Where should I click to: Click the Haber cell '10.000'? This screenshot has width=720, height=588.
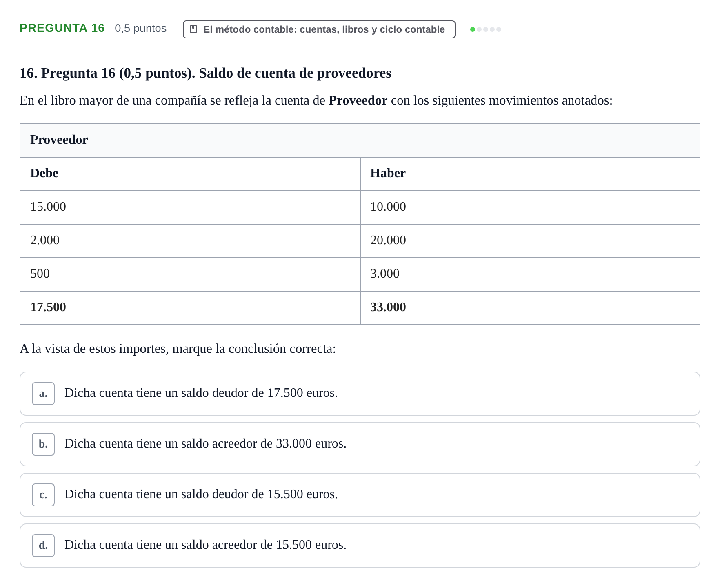pyautogui.click(x=530, y=207)
